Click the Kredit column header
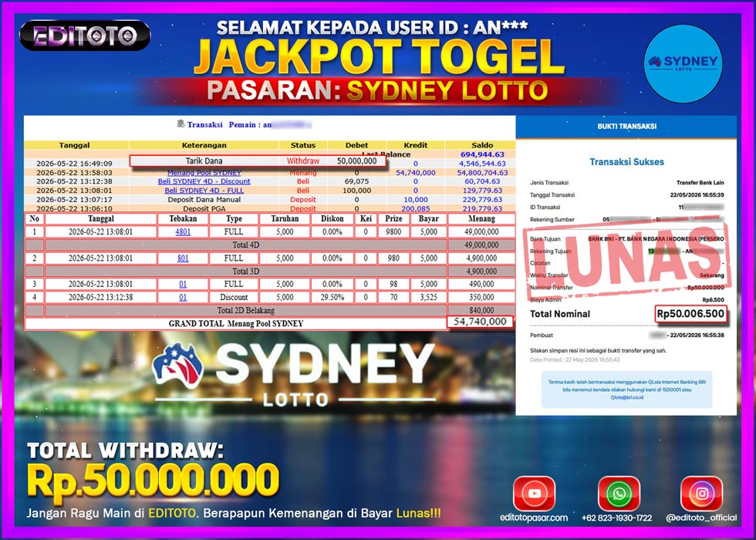The image size is (756, 540). click(x=416, y=145)
